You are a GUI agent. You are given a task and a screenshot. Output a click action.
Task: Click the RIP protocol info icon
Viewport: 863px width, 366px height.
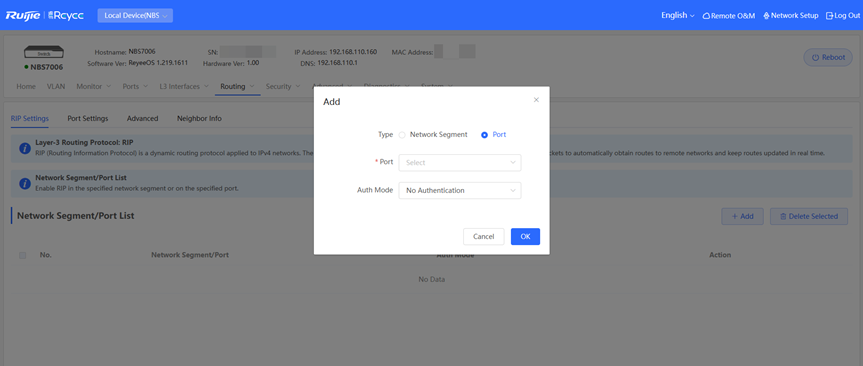pyautogui.click(x=25, y=149)
